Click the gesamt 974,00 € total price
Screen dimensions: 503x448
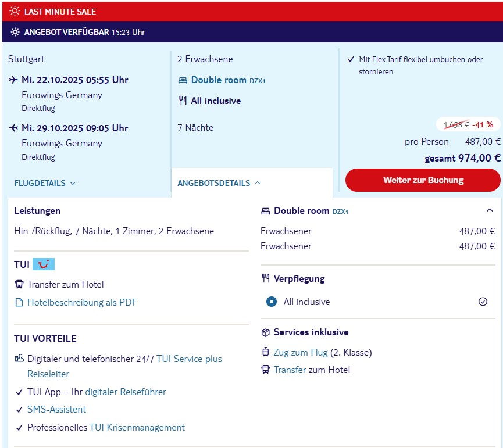coord(462,158)
